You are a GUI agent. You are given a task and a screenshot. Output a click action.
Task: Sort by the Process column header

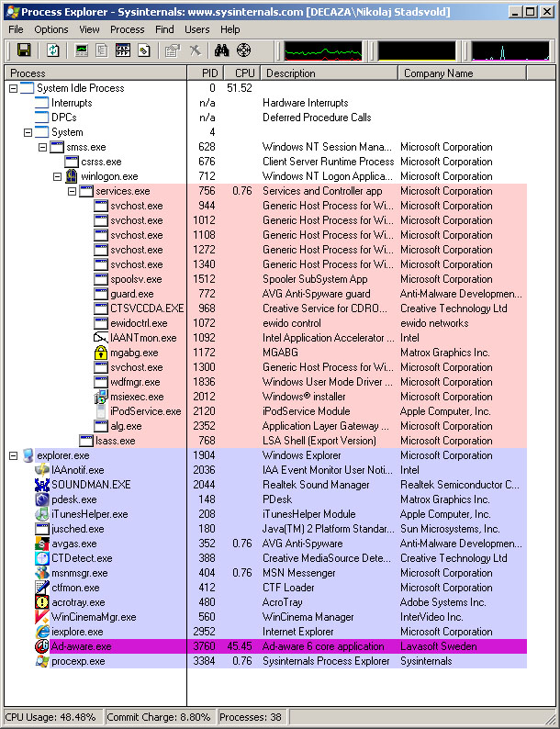(95, 73)
